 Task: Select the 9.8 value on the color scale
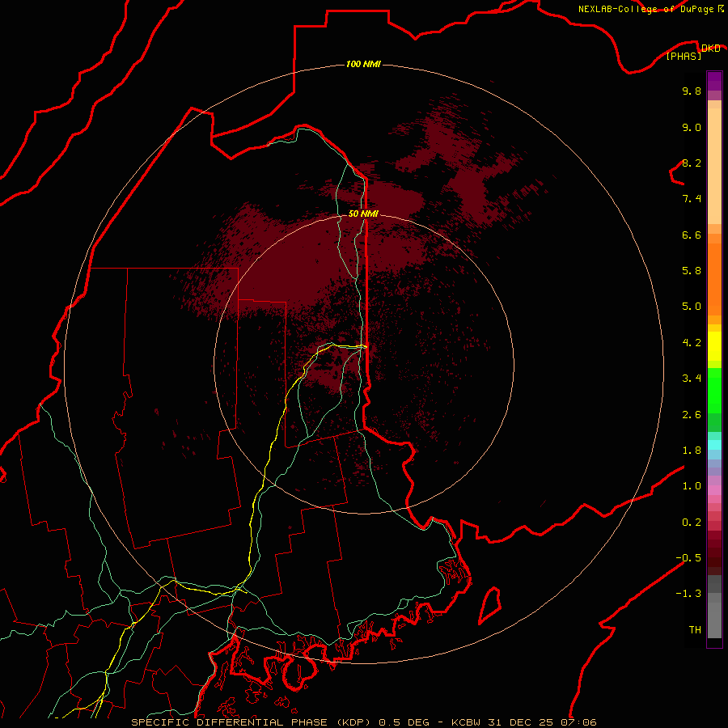[x=692, y=91]
